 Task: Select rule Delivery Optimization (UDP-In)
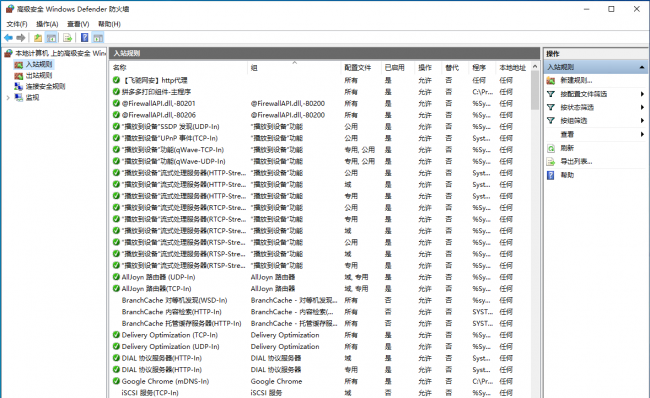click(170, 346)
